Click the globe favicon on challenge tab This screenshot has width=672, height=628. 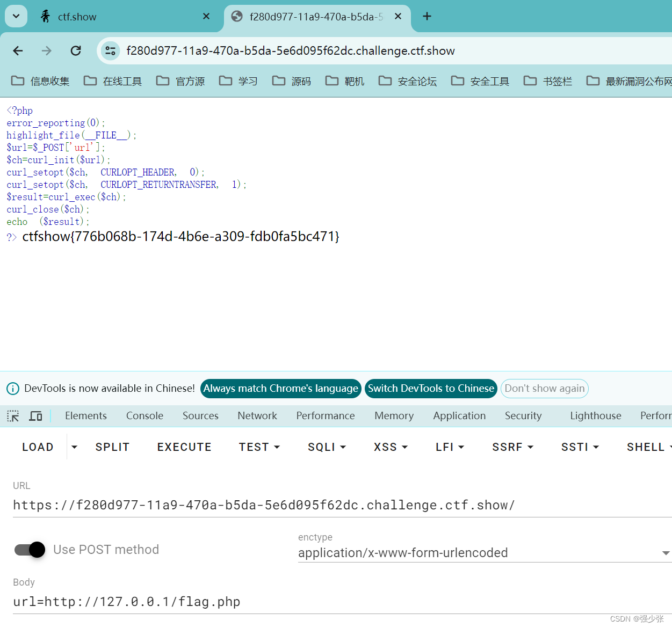237,17
